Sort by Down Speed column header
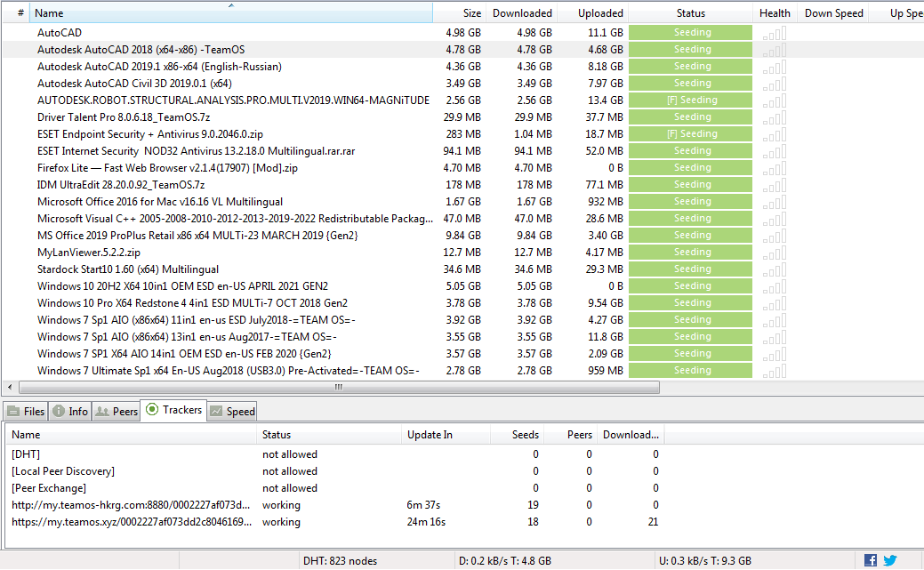924x570 pixels. (x=834, y=13)
